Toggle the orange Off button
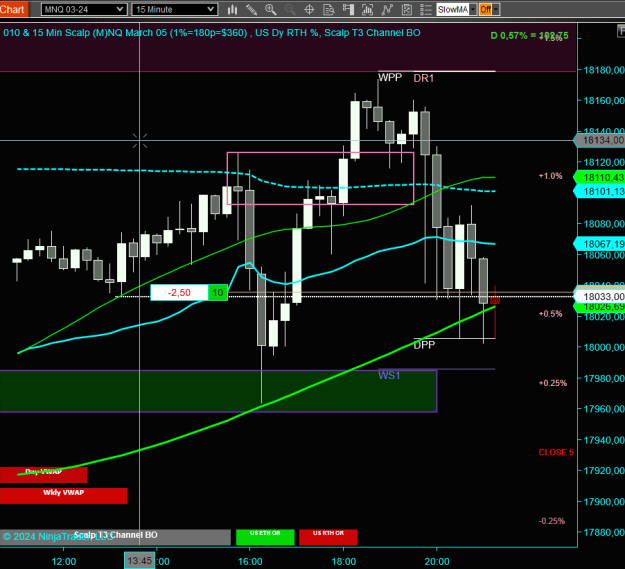The image size is (625, 569). [485, 10]
